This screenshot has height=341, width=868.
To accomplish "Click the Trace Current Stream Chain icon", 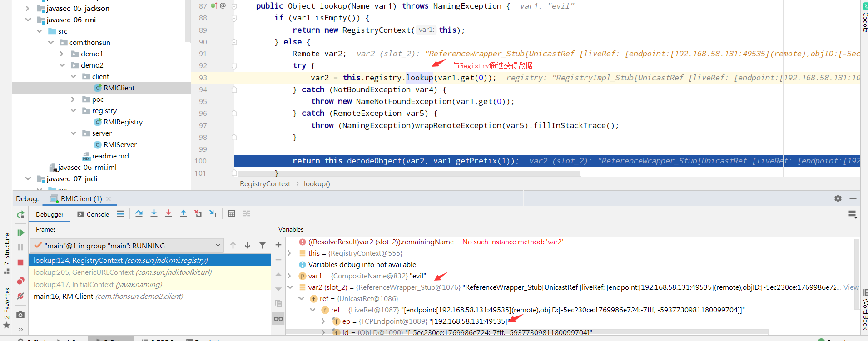I will [x=247, y=213].
